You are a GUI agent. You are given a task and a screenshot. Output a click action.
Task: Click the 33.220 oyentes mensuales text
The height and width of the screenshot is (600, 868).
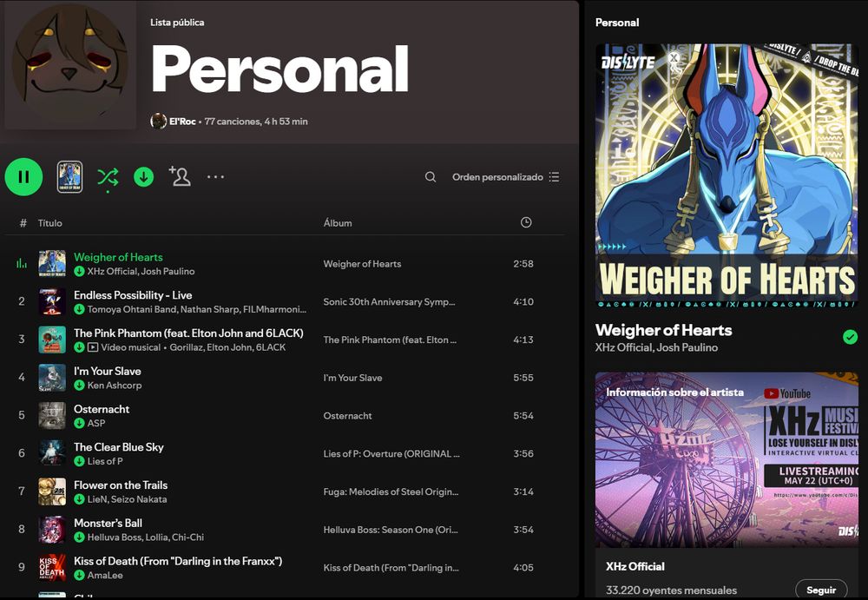671,590
